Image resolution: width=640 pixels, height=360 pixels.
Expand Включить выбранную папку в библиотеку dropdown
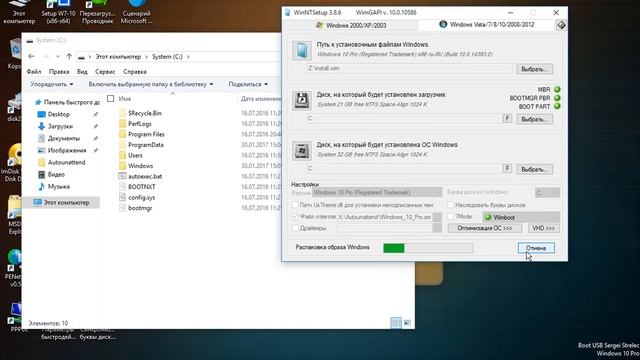(x=151, y=84)
